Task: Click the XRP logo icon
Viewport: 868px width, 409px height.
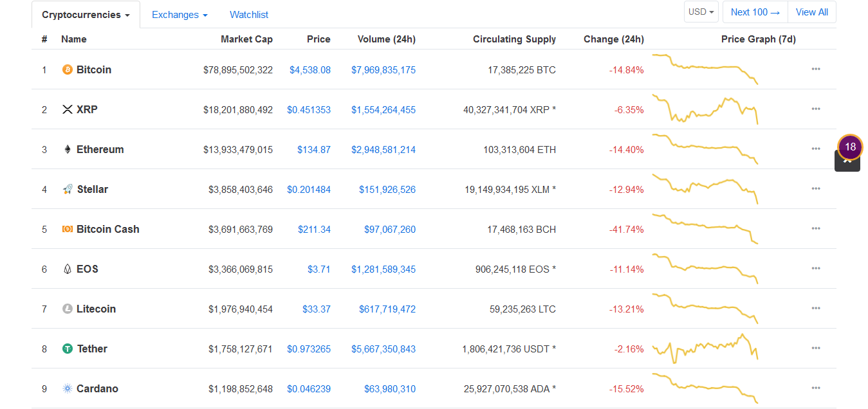Action: 67,109
